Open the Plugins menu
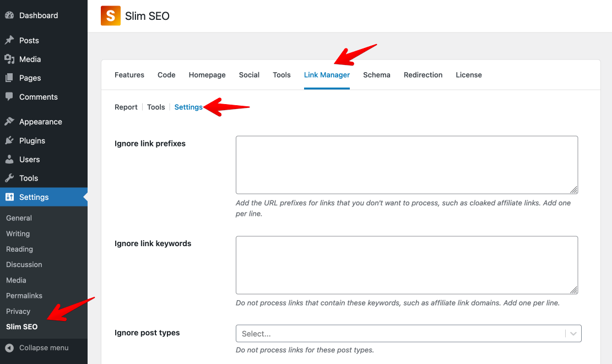The height and width of the screenshot is (364, 612). (x=32, y=140)
